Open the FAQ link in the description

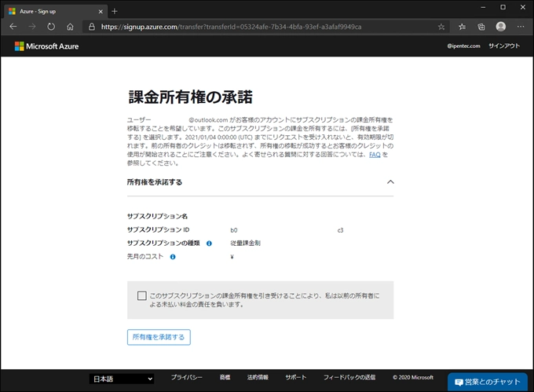375,155
